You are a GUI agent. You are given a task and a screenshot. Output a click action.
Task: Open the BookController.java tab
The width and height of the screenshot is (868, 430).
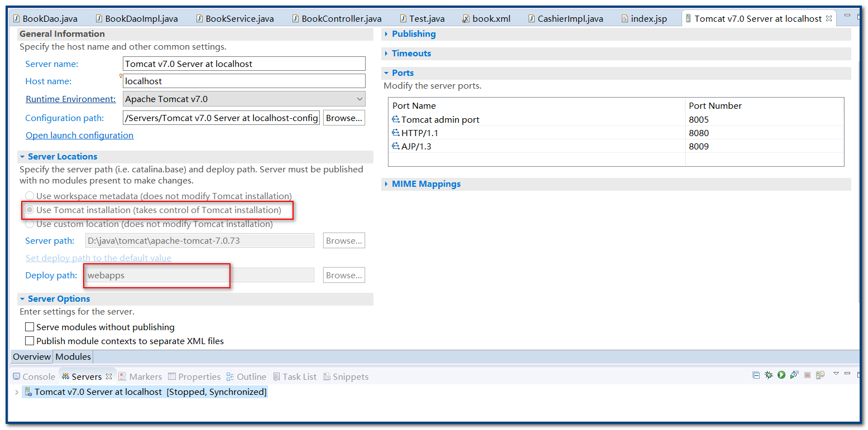point(337,18)
